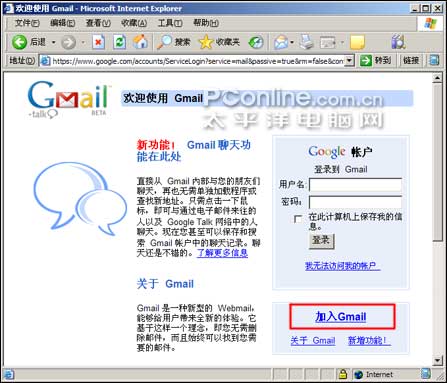Open Favorites via the star icon
Image resolution: width=447 pixels, height=383 pixels.
pyautogui.click(x=206, y=42)
